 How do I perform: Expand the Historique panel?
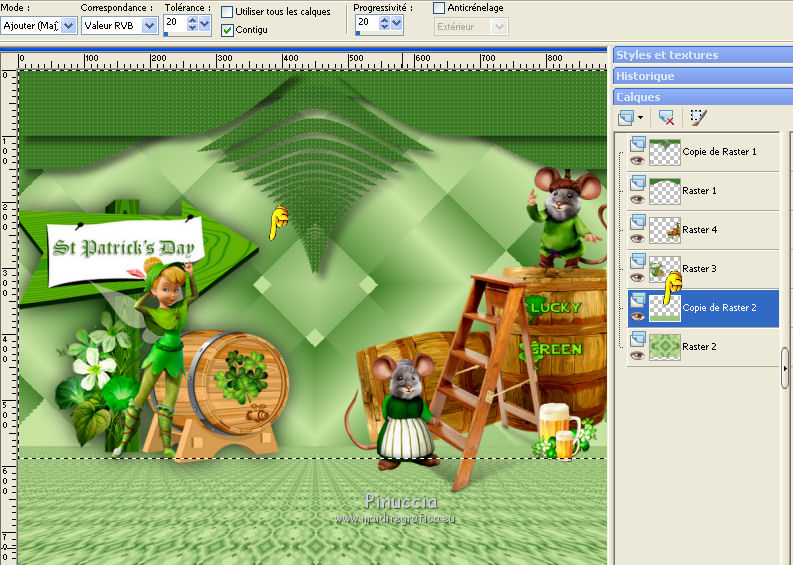703,76
